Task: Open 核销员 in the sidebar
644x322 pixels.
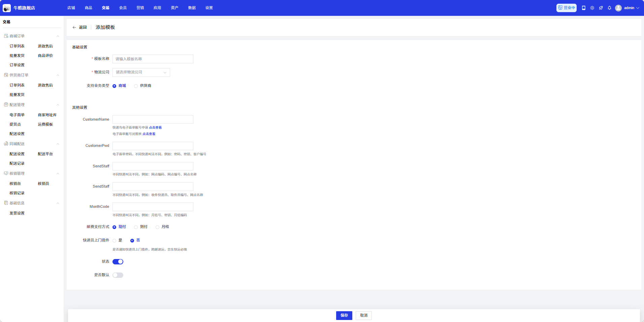Action: [x=43, y=184]
